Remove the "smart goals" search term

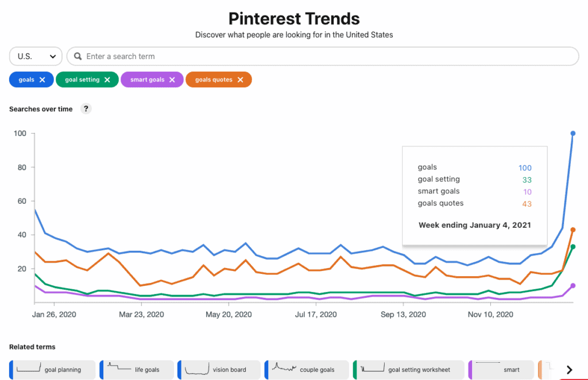coord(171,79)
